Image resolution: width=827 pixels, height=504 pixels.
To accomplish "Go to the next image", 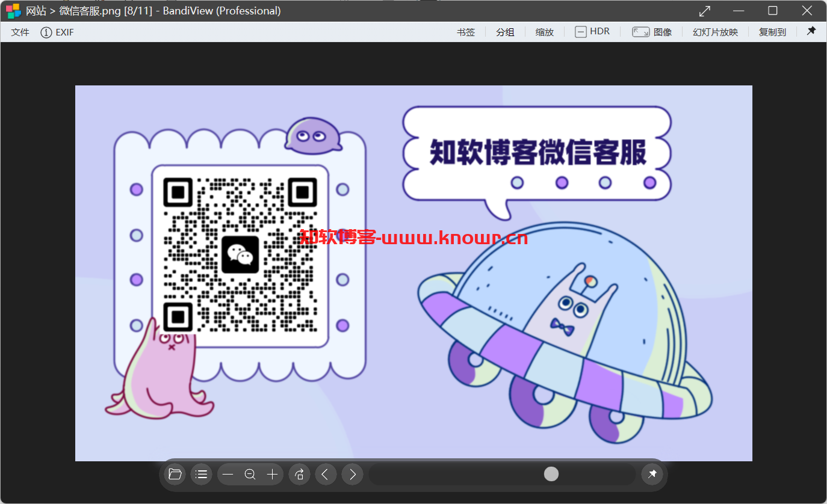I will pyautogui.click(x=352, y=475).
